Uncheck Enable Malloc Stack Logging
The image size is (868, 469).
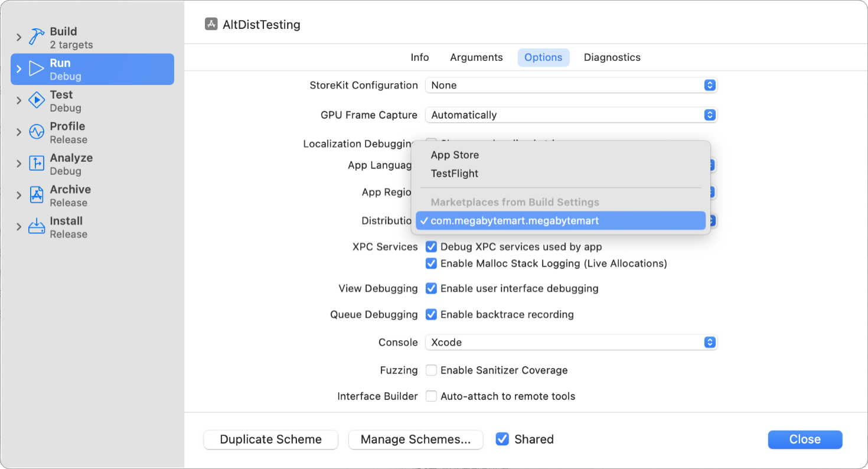(431, 263)
